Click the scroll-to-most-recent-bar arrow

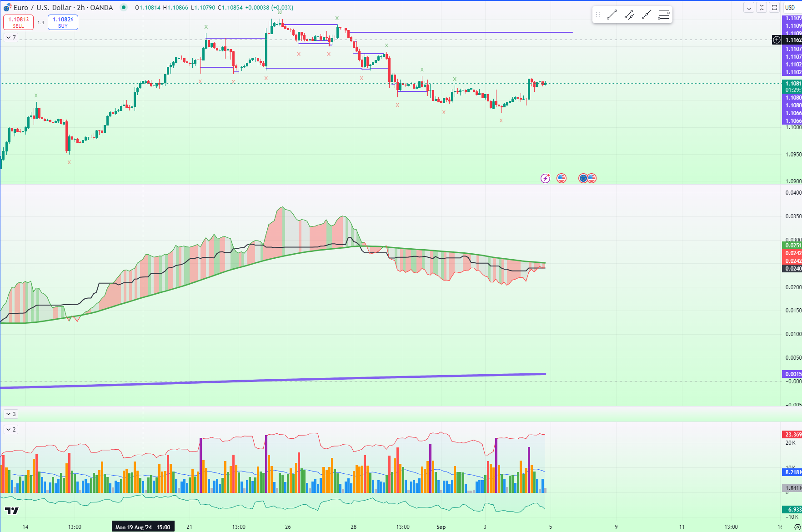coord(749,7)
